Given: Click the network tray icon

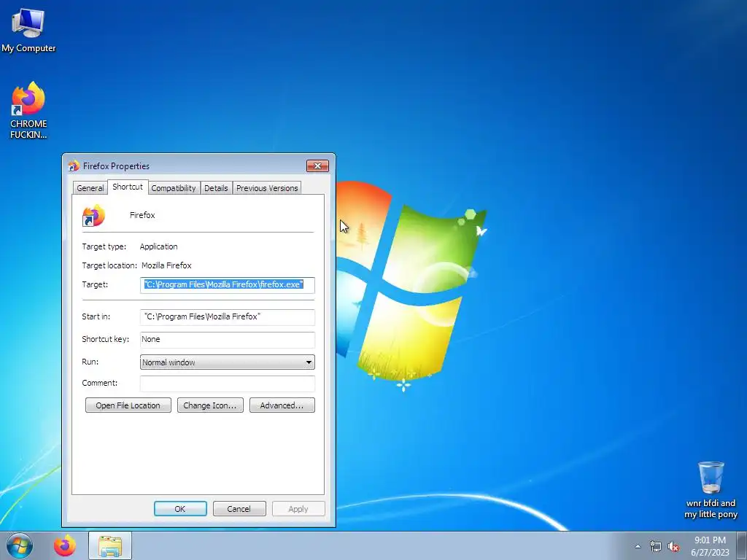Looking at the screenshot, I should [656, 546].
